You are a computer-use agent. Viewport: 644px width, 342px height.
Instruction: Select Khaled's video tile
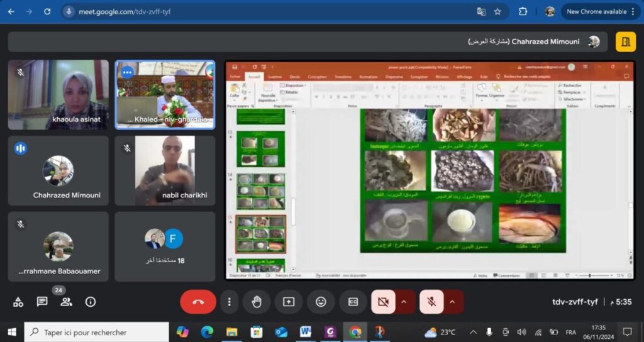165,94
